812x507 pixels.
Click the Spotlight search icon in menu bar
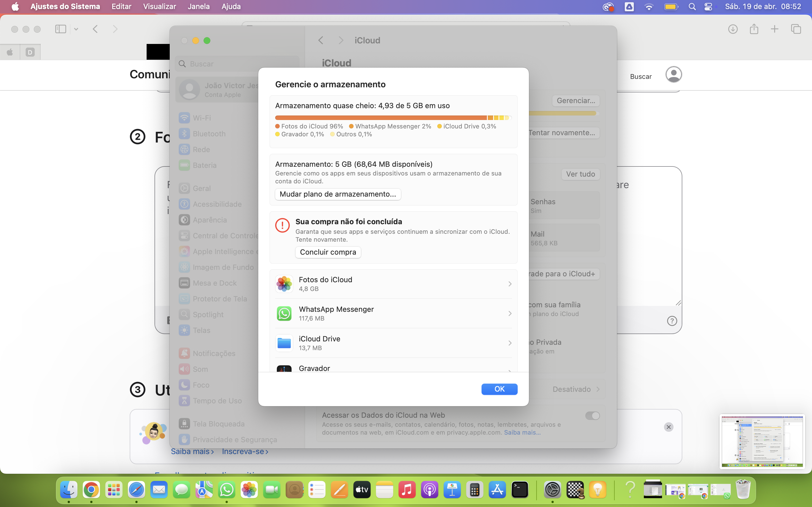point(692,7)
